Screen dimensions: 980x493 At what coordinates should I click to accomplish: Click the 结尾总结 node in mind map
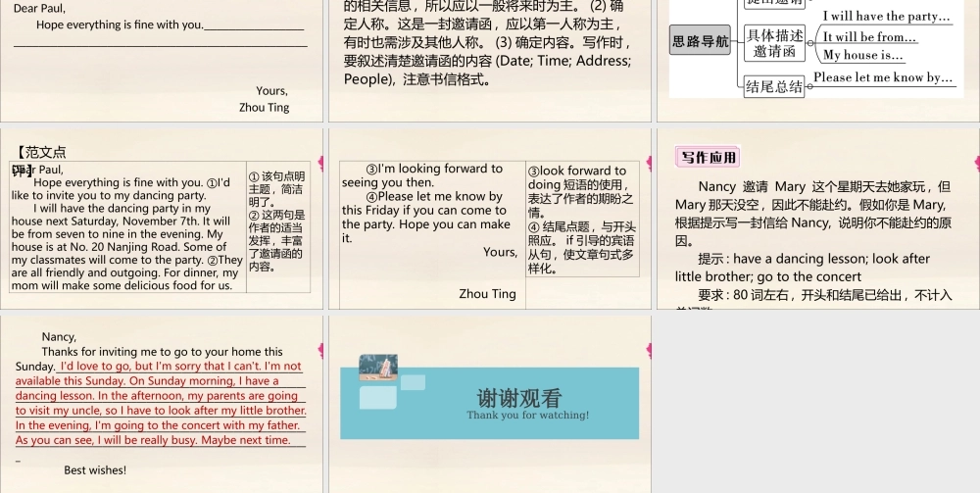click(774, 86)
